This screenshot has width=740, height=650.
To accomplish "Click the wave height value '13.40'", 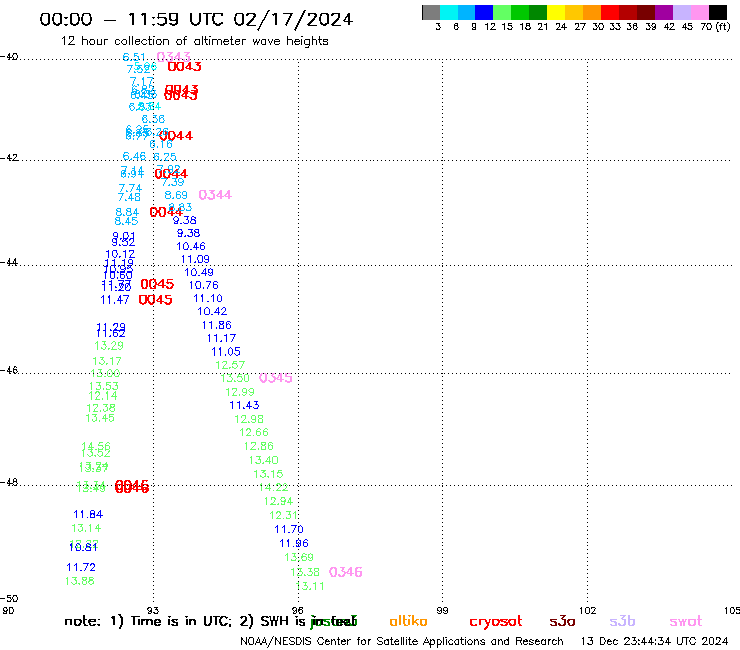I will tap(264, 460).
